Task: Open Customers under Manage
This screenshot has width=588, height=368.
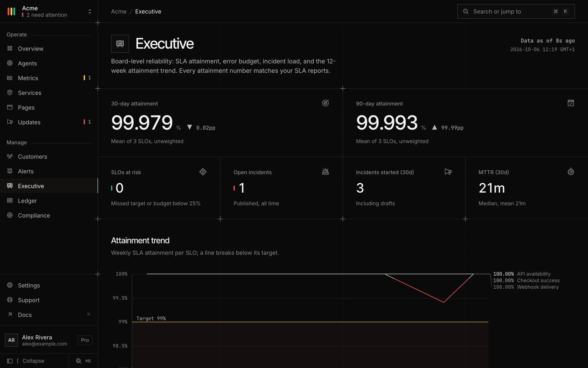Action: [x=49, y=156]
